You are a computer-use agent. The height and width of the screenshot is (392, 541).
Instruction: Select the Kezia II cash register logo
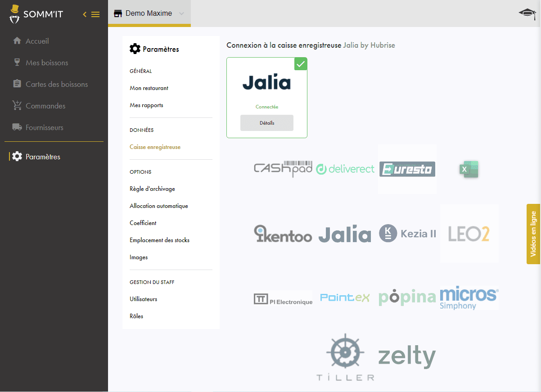point(407,234)
